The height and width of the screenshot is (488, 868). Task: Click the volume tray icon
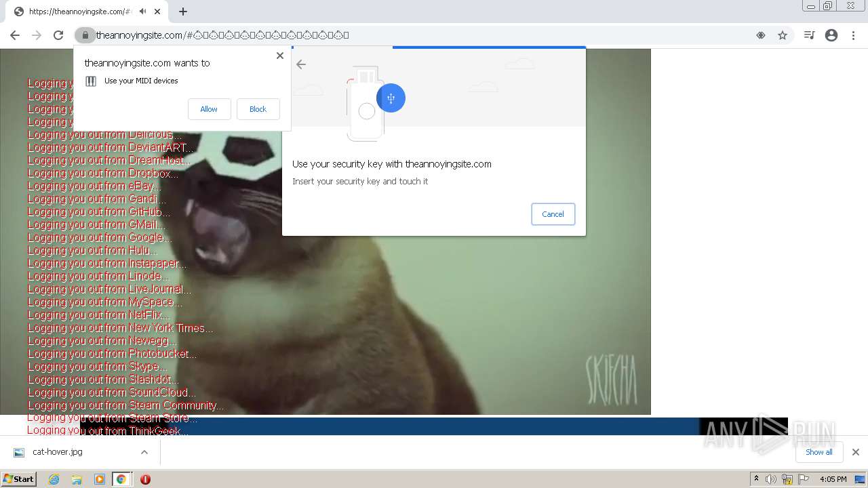coord(771,479)
